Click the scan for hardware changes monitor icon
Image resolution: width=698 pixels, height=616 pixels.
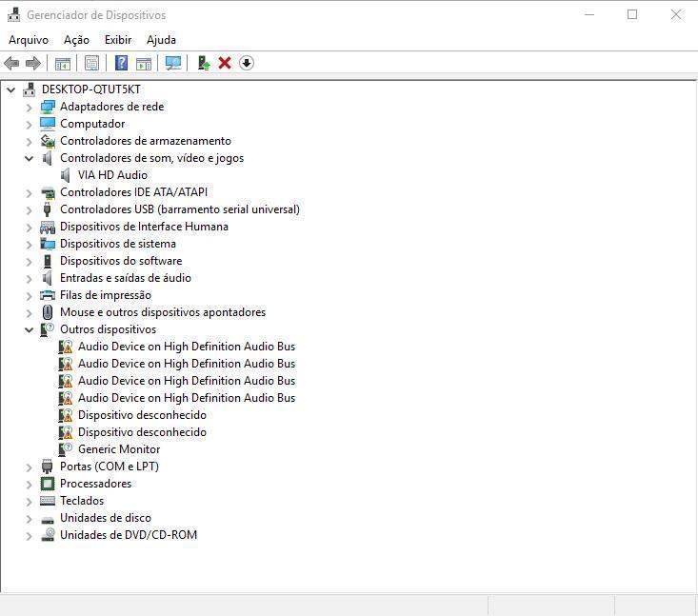pyautogui.click(x=173, y=63)
